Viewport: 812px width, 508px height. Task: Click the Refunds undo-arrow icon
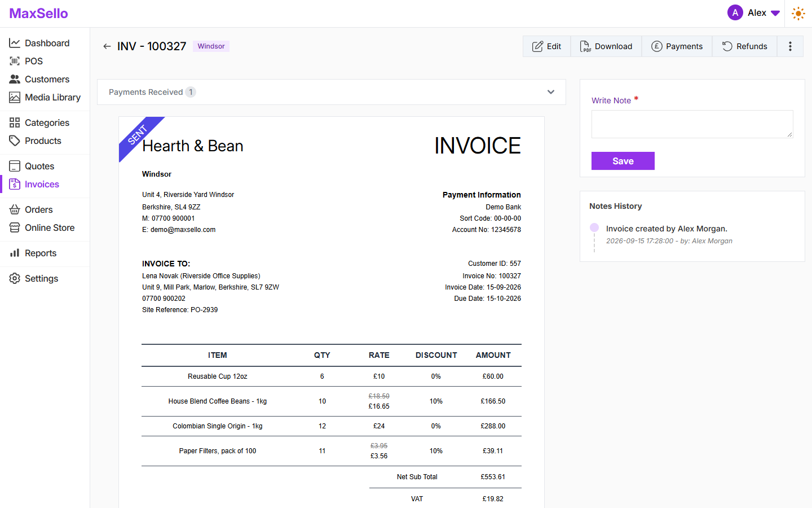tap(727, 46)
